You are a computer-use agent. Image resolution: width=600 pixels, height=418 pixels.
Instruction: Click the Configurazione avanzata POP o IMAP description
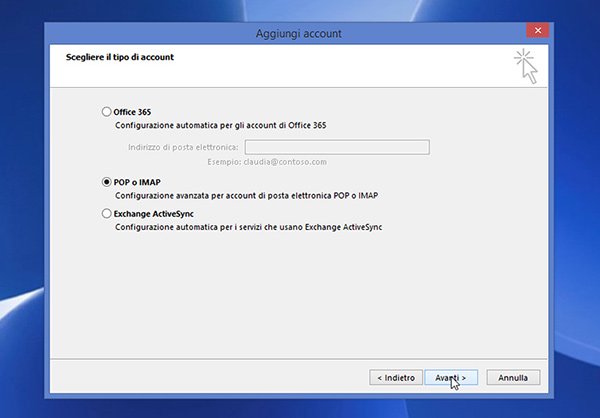[x=246, y=196]
